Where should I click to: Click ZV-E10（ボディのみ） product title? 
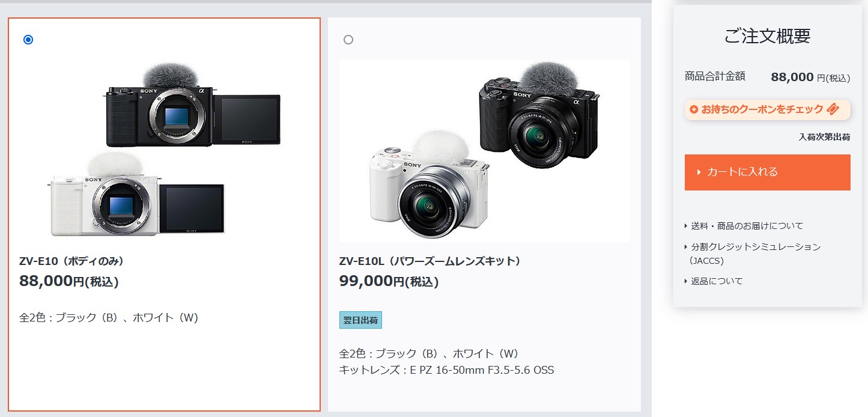coord(71,261)
